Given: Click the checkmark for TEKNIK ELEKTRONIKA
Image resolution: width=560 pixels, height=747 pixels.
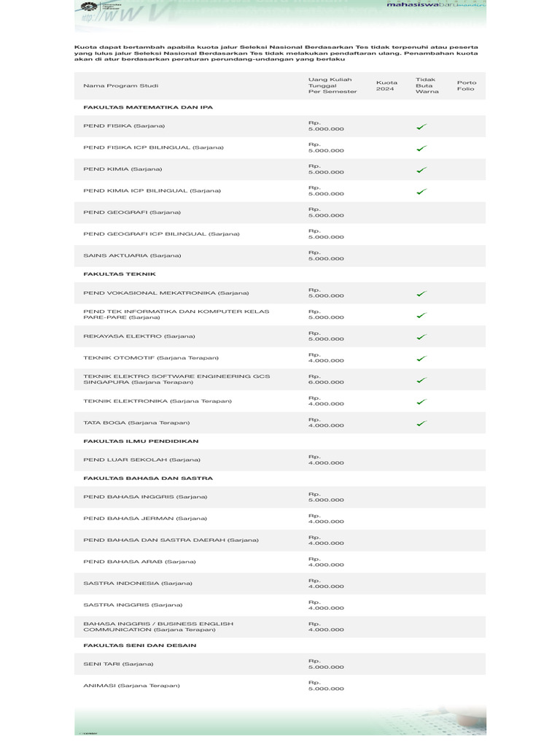Looking at the screenshot, I should 421,401.
